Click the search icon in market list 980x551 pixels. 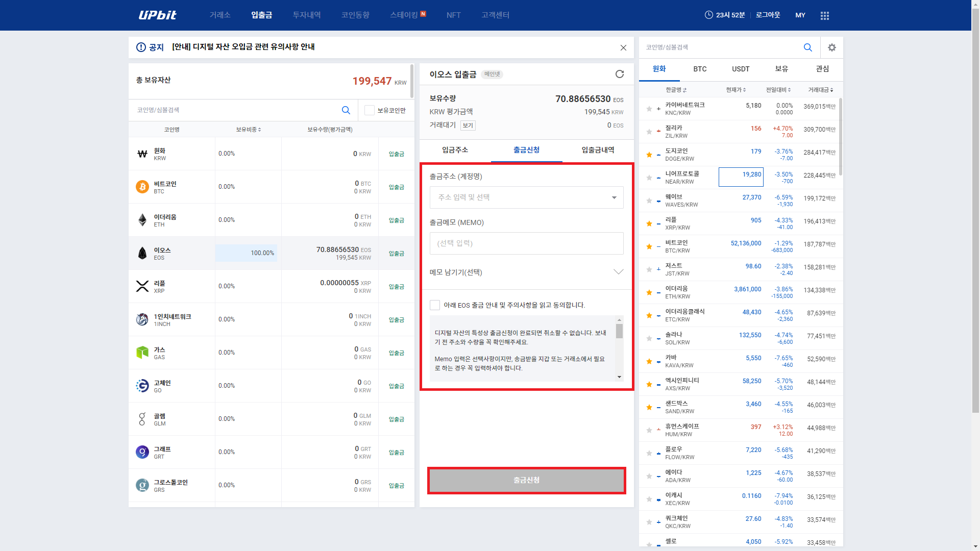pyautogui.click(x=807, y=47)
